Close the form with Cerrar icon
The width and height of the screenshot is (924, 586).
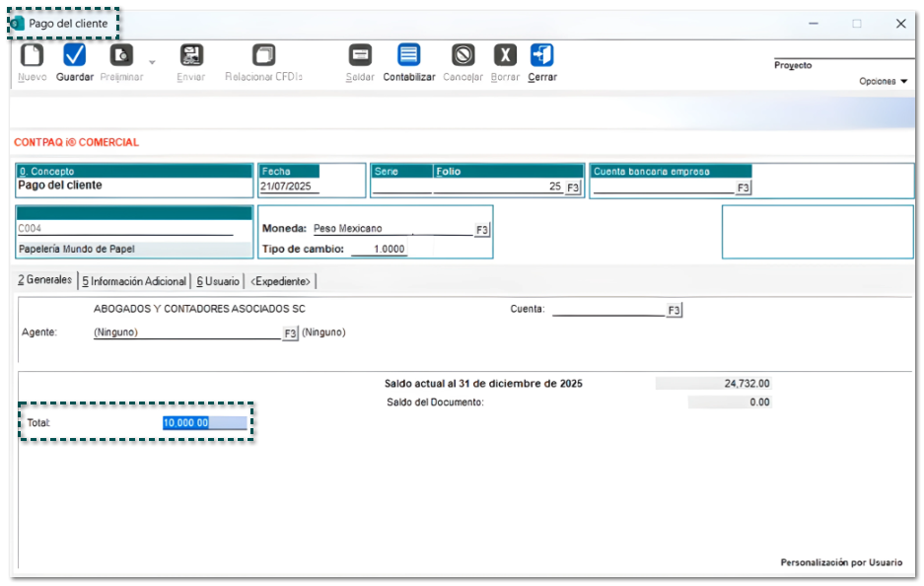(x=541, y=55)
